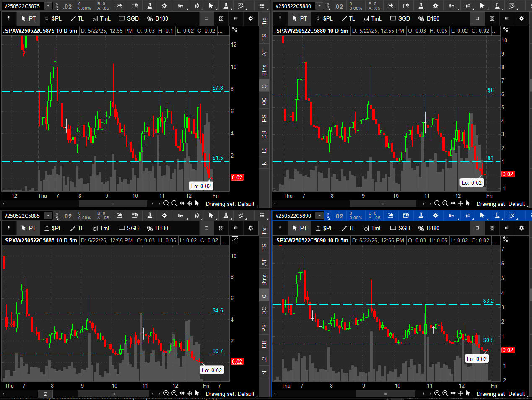Viewport: 532px width, 400px height.
Task: Click the zoom in magnifier under the C5880 chart
Action: [x=445, y=203]
